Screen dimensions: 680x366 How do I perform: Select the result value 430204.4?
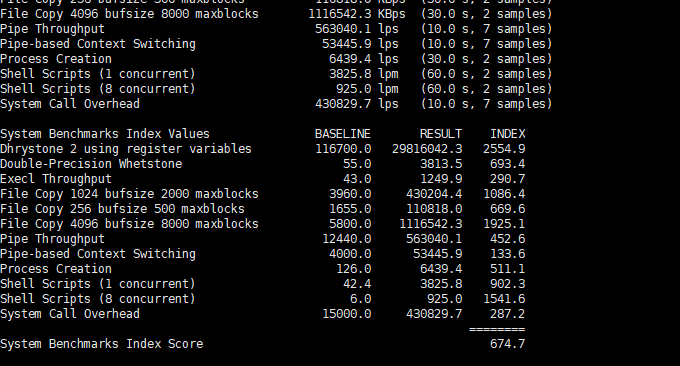434,194
